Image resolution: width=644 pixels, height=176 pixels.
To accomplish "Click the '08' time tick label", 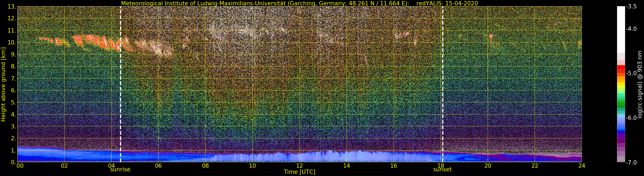I will tap(205, 166).
